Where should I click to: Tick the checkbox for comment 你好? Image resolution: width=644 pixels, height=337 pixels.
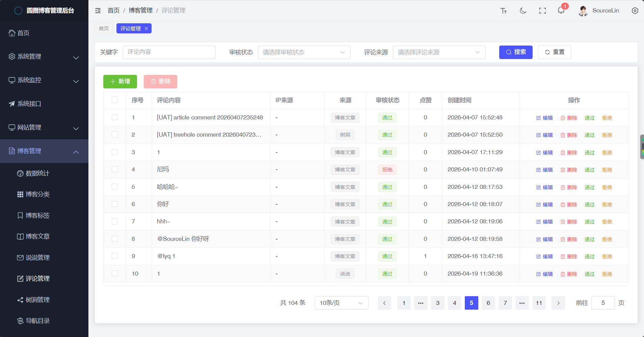click(x=115, y=204)
